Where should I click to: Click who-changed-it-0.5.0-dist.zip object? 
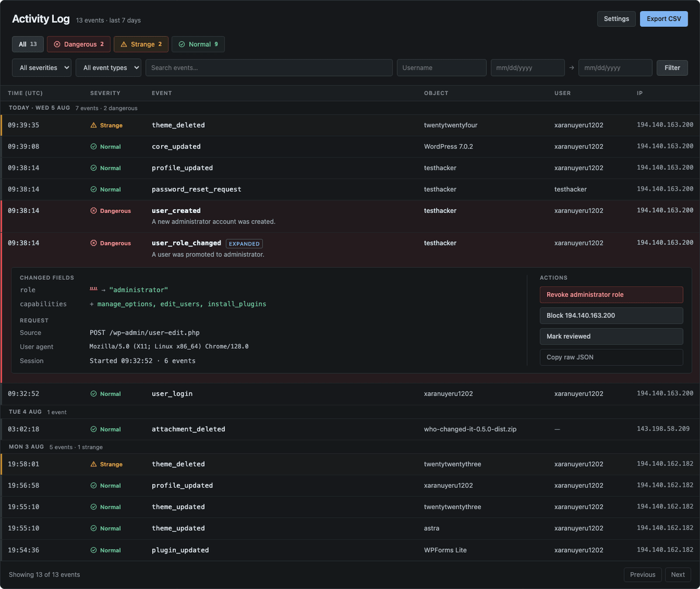pos(470,429)
